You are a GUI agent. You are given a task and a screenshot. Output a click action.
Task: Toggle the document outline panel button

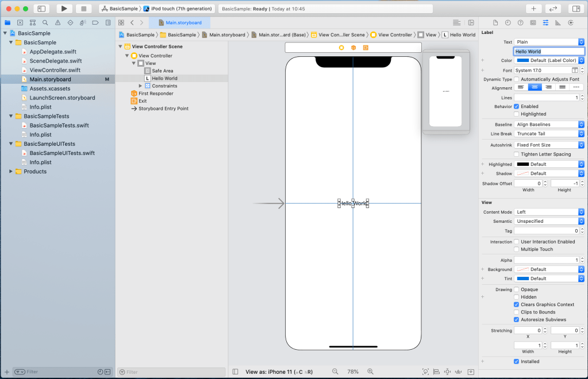click(235, 372)
